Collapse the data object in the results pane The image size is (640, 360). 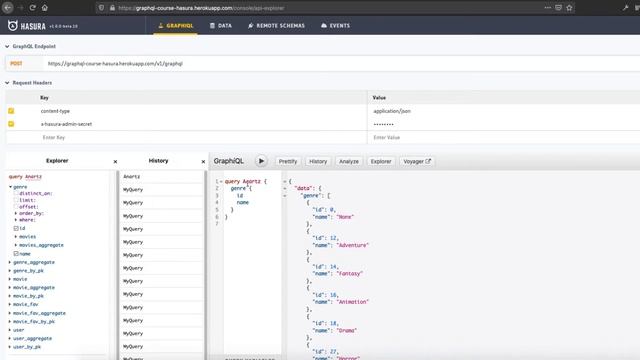pyautogui.click(x=285, y=189)
